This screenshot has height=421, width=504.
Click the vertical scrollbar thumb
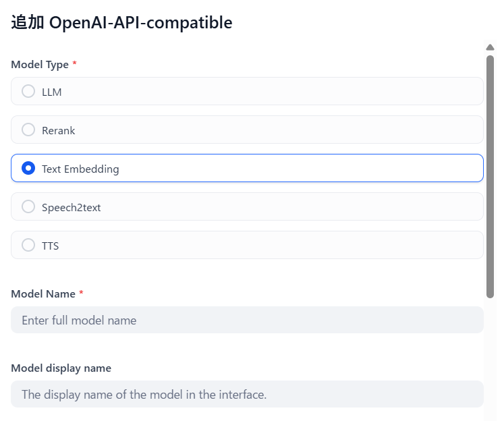pyautogui.click(x=490, y=177)
